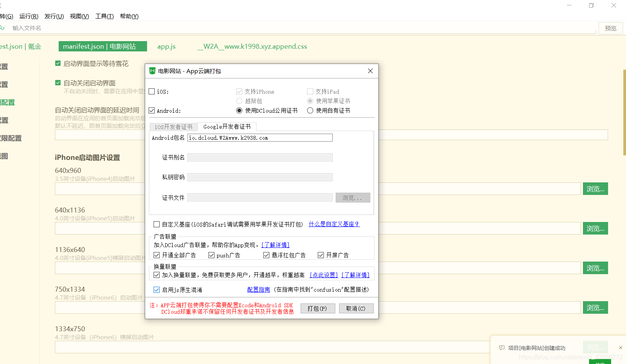This screenshot has width=626, height=364.
Task: Open the 视图(V) menu
Action: pyautogui.click(x=79, y=16)
